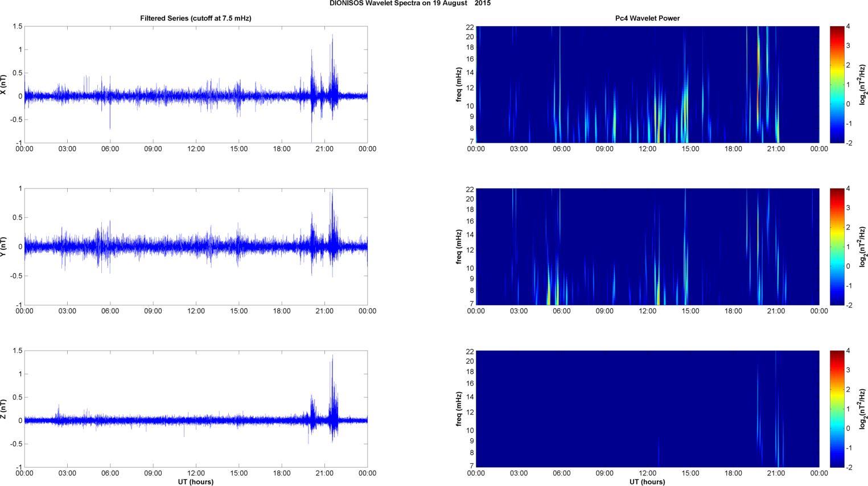Click 'freq (mHz)' label of the bottom spectrogram
868x486 pixels.
click(459, 409)
